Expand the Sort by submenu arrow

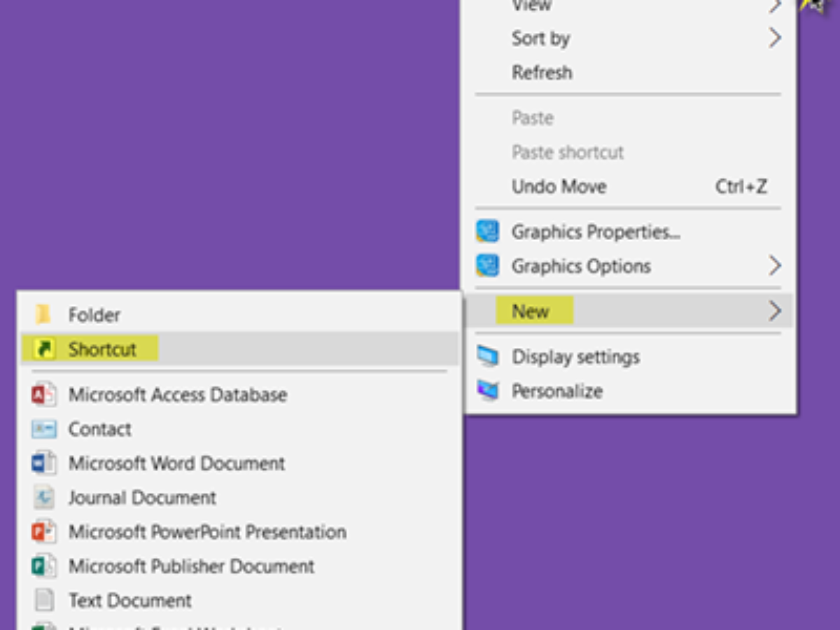pos(774,38)
